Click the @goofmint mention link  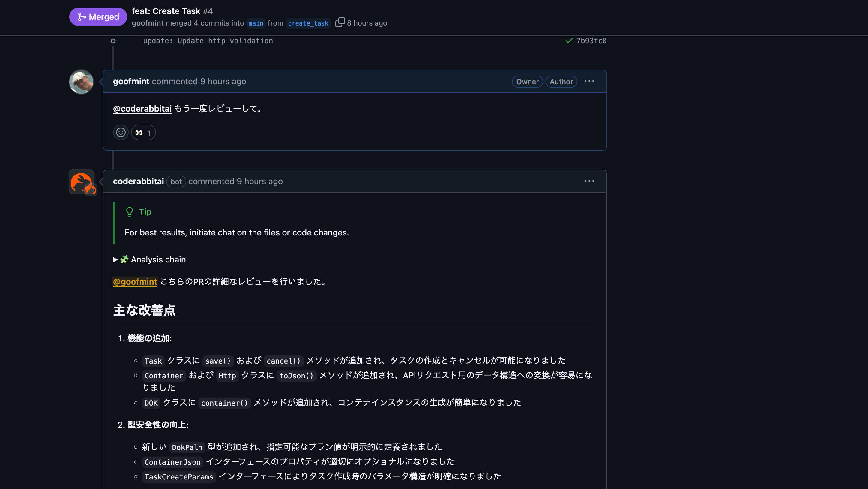(135, 281)
